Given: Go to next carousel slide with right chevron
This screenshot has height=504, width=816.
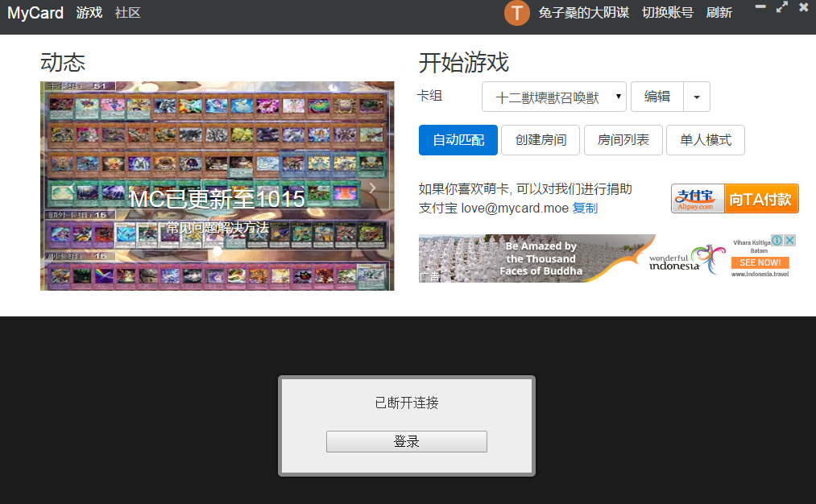Looking at the screenshot, I should 373,188.
